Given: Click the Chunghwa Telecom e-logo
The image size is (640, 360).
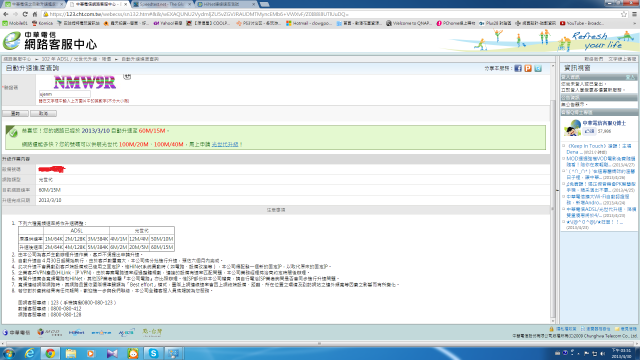Looking at the screenshot, I should point(12,41).
